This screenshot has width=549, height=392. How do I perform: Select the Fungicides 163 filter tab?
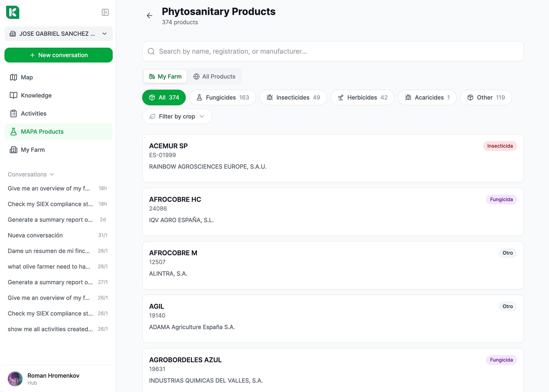click(222, 97)
